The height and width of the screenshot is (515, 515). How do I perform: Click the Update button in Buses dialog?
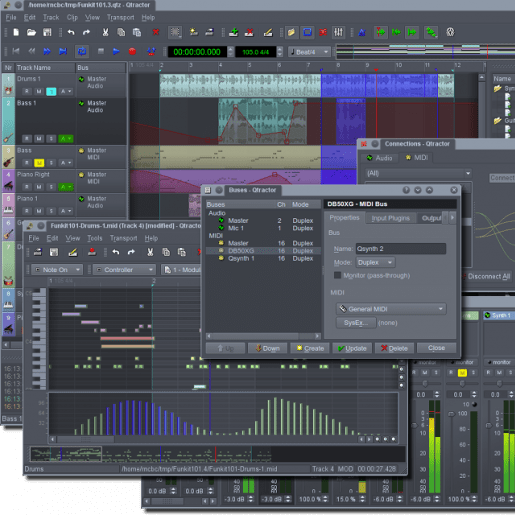coord(352,348)
